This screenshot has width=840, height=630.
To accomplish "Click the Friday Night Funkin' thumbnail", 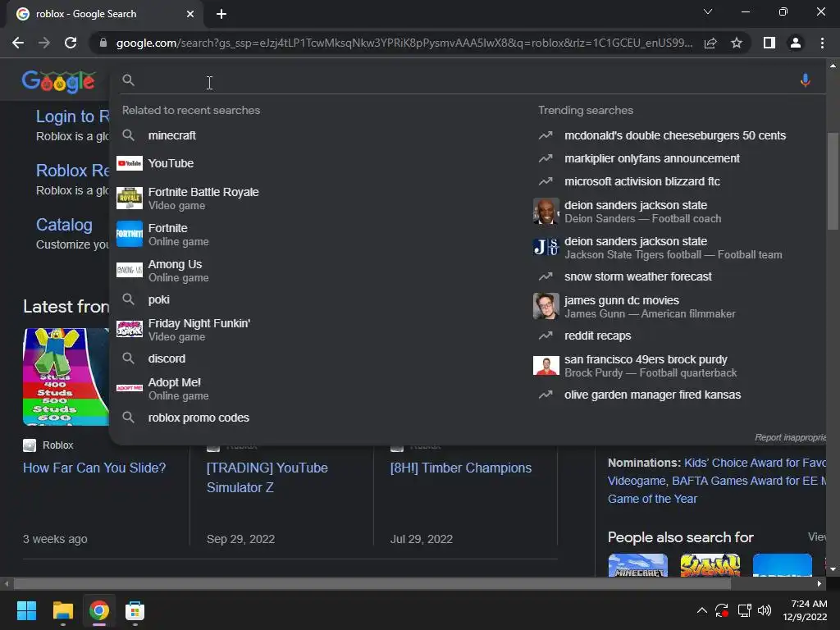I will (130, 328).
